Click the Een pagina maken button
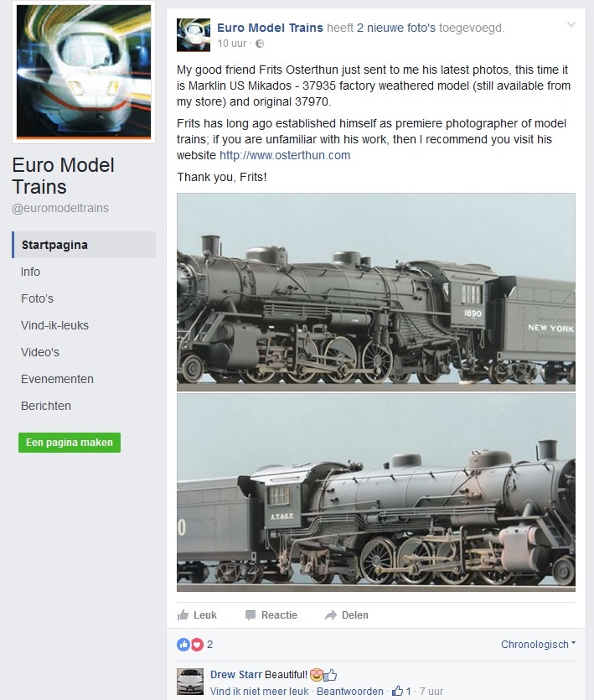This screenshot has height=700, width=594. pos(70,443)
